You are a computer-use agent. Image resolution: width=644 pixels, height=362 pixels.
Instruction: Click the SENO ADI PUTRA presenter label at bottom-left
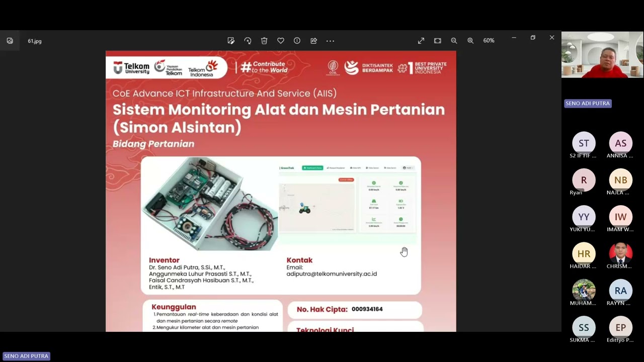pyautogui.click(x=26, y=356)
